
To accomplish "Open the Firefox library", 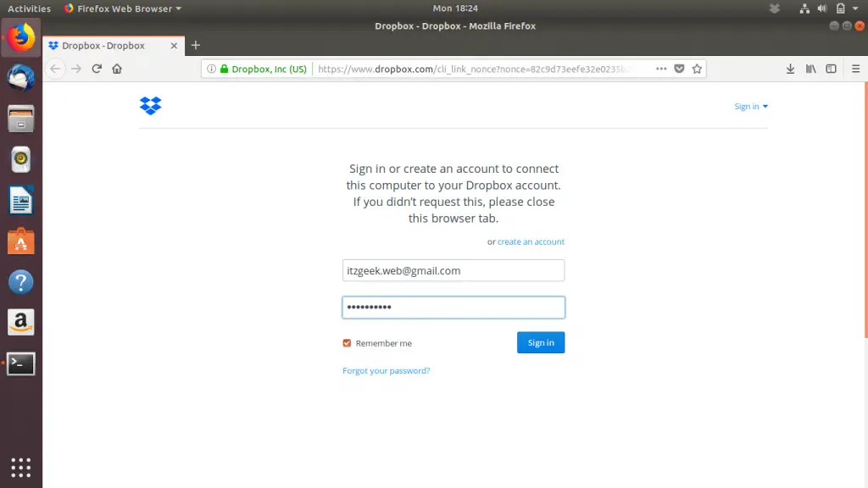I will pyautogui.click(x=811, y=69).
